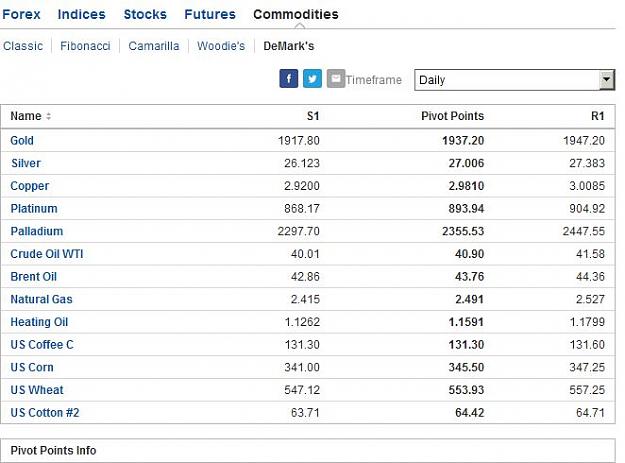
Task: Choose the Fibonacci pivot method
Action: (x=85, y=46)
